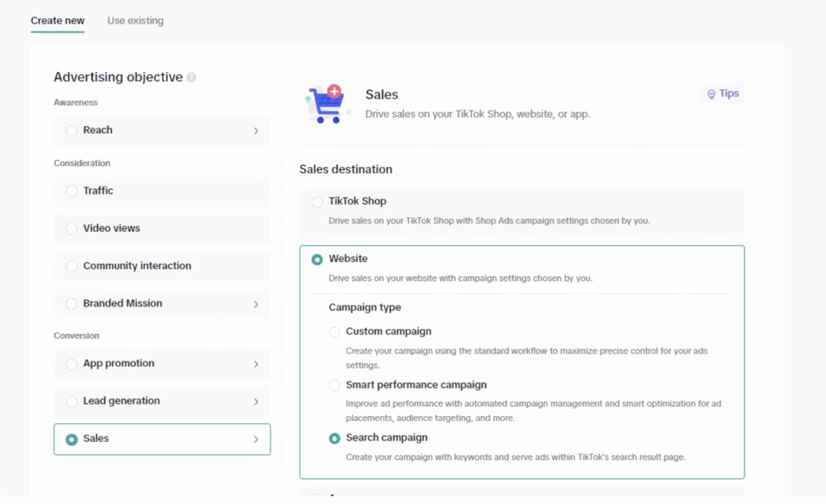Select the Lead generation radio button

click(x=72, y=402)
